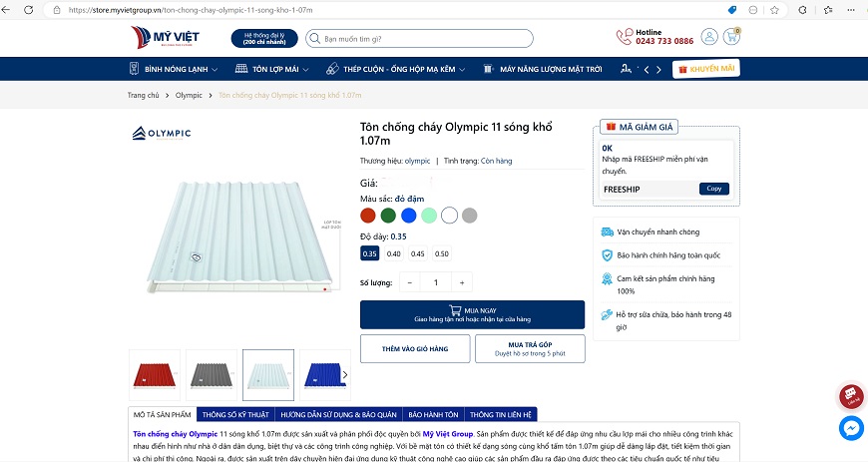Open Thông số kỹ thuật tab

(235, 414)
